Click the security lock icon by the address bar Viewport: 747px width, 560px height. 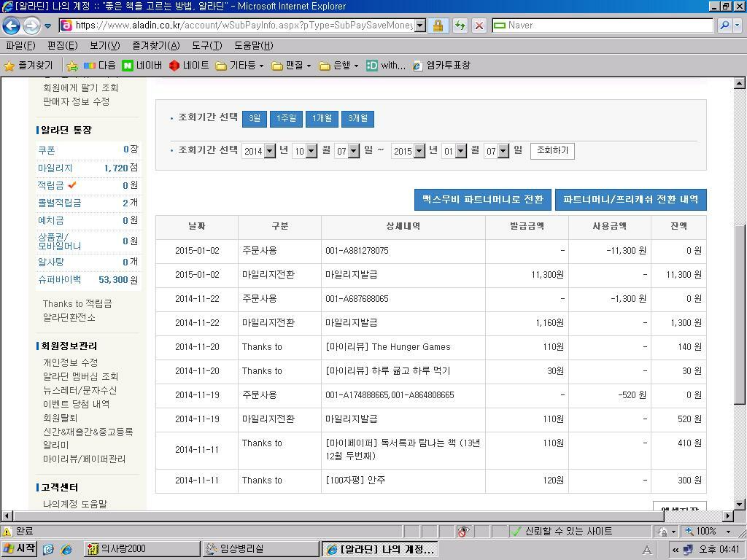tap(438, 26)
